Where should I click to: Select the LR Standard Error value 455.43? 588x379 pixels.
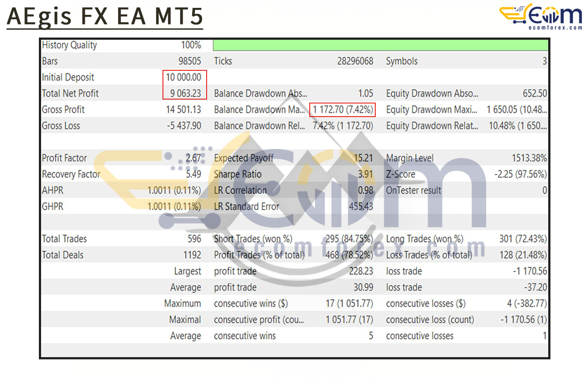click(x=361, y=207)
